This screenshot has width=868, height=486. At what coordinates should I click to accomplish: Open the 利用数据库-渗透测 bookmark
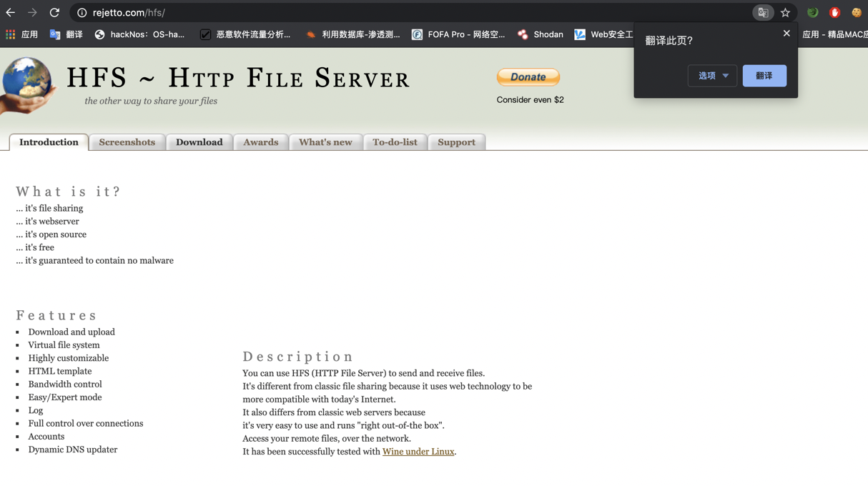(x=352, y=34)
